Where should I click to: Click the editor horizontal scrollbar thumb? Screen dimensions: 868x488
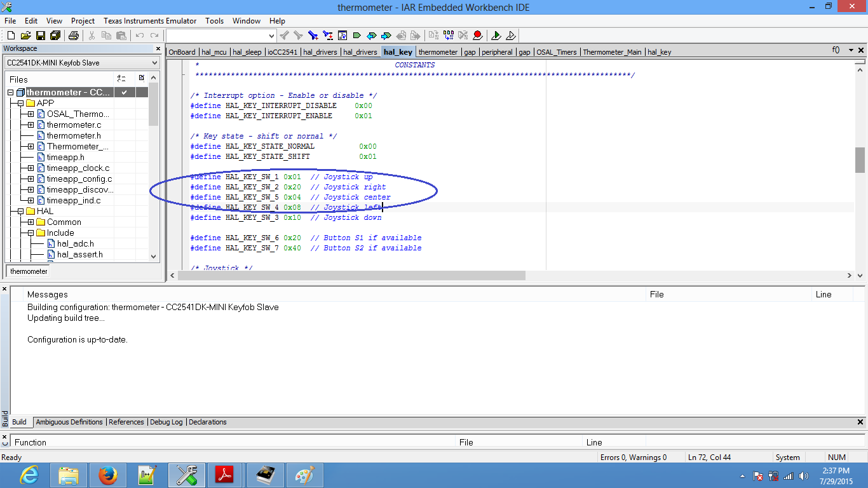[351, 276]
